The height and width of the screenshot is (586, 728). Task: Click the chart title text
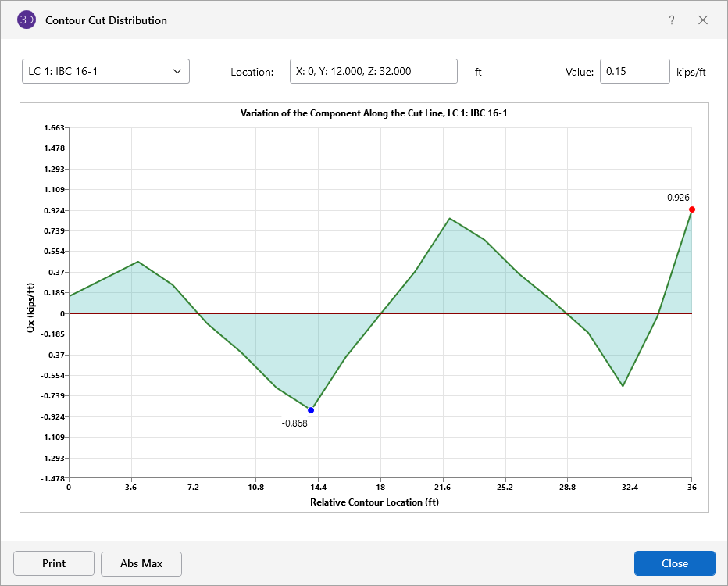coord(374,113)
